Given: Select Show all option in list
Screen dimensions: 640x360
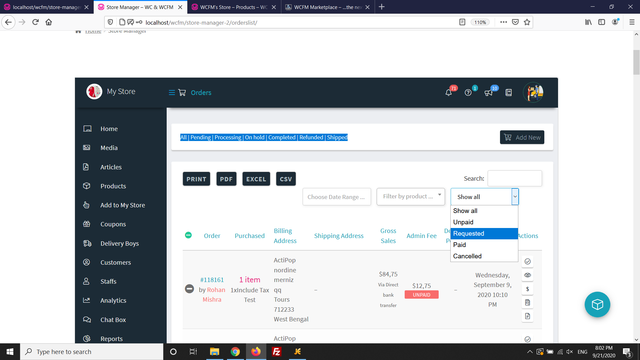Looking at the screenshot, I should click(x=484, y=211).
